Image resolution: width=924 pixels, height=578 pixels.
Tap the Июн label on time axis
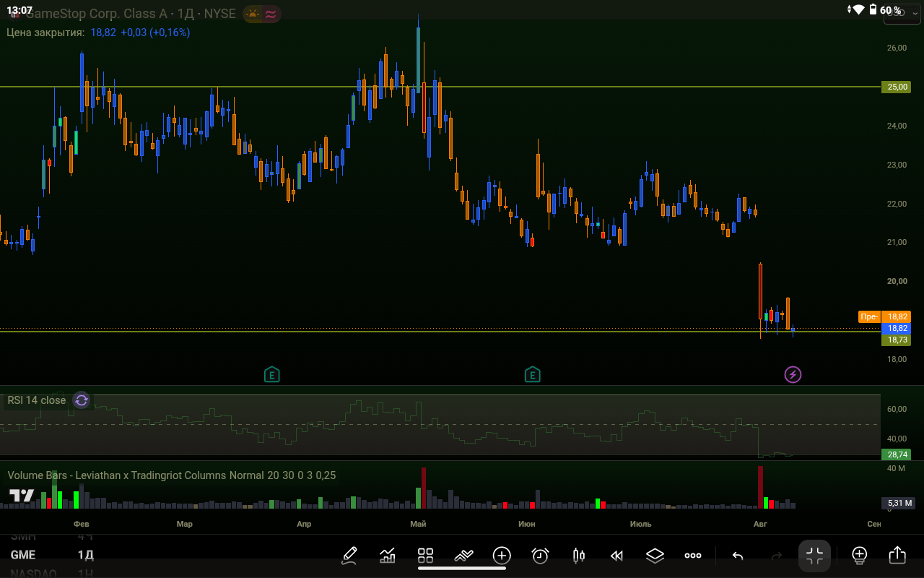527,524
